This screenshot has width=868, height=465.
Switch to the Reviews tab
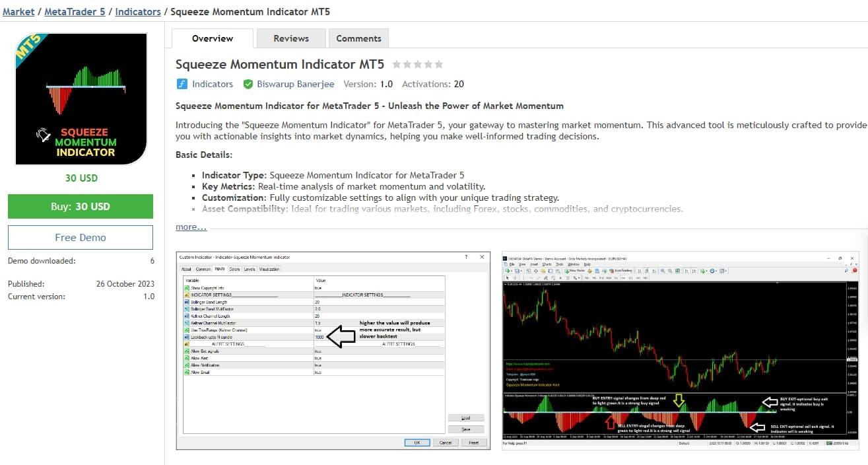point(291,38)
